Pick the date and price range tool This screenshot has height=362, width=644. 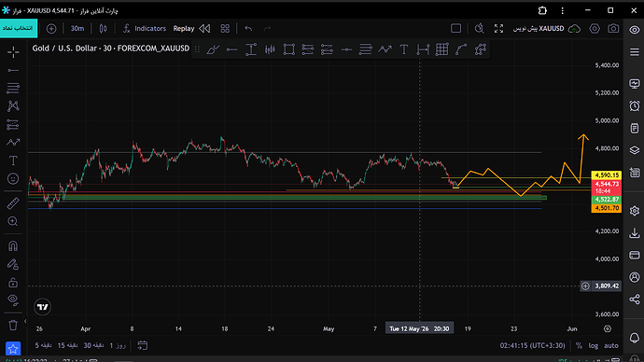[x=423, y=49]
